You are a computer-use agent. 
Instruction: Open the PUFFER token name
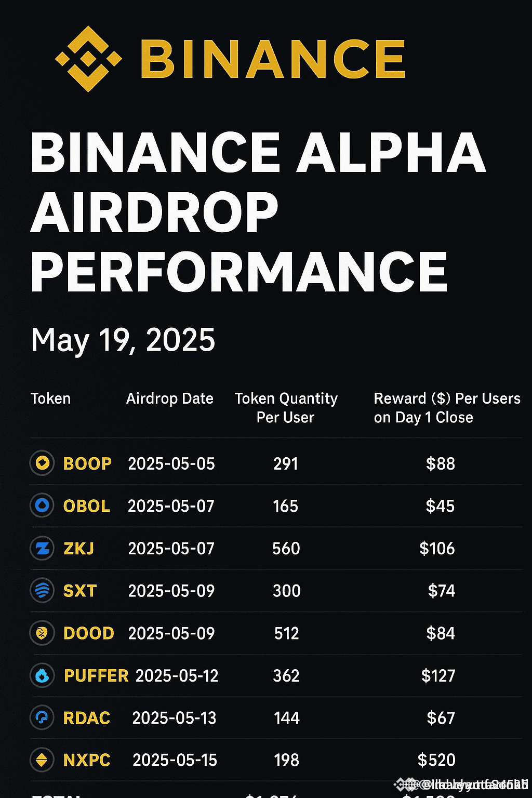click(96, 675)
